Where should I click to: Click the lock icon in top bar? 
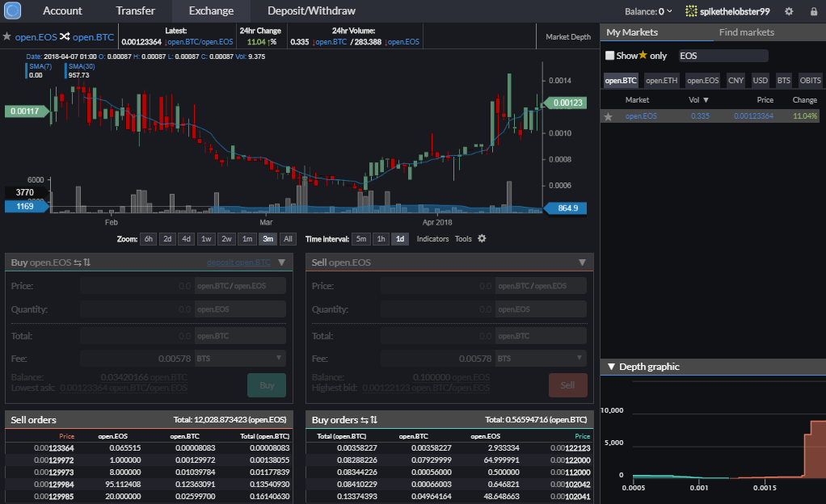[814, 11]
